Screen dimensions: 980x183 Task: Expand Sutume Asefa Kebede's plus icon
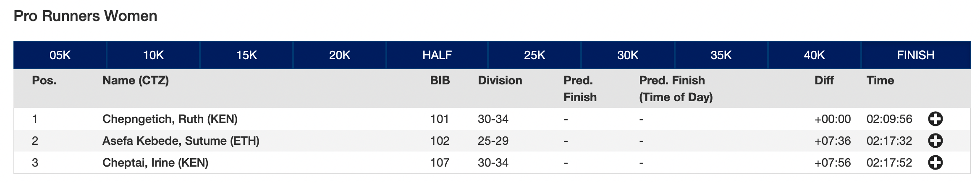935,141
